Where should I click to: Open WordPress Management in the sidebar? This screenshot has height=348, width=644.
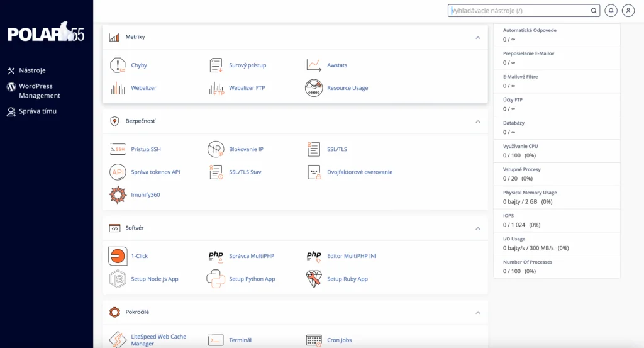click(34, 91)
